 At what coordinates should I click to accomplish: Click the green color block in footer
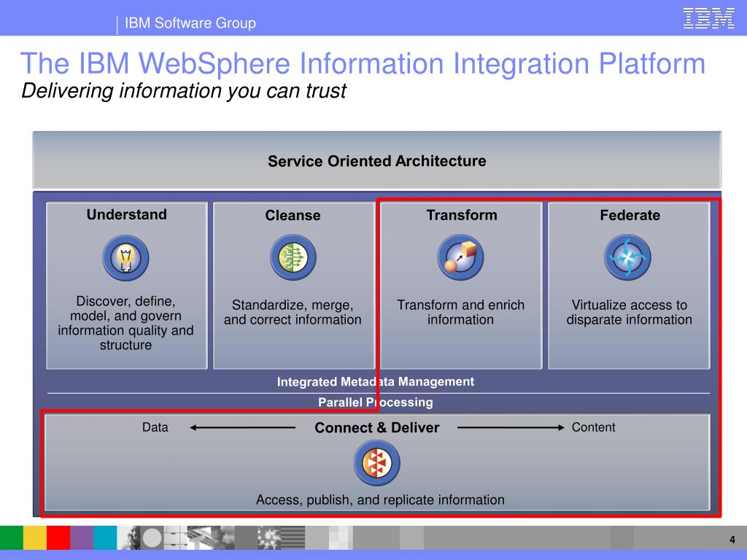(12, 537)
